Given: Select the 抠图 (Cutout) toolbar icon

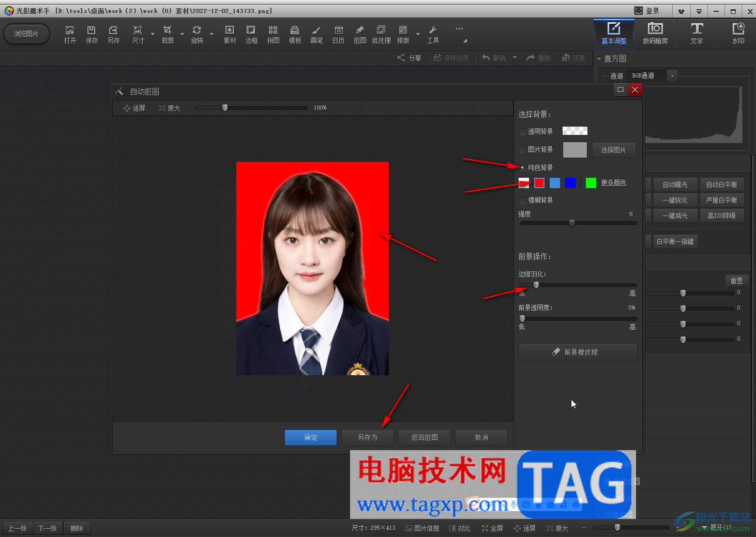Looking at the screenshot, I should (x=360, y=35).
